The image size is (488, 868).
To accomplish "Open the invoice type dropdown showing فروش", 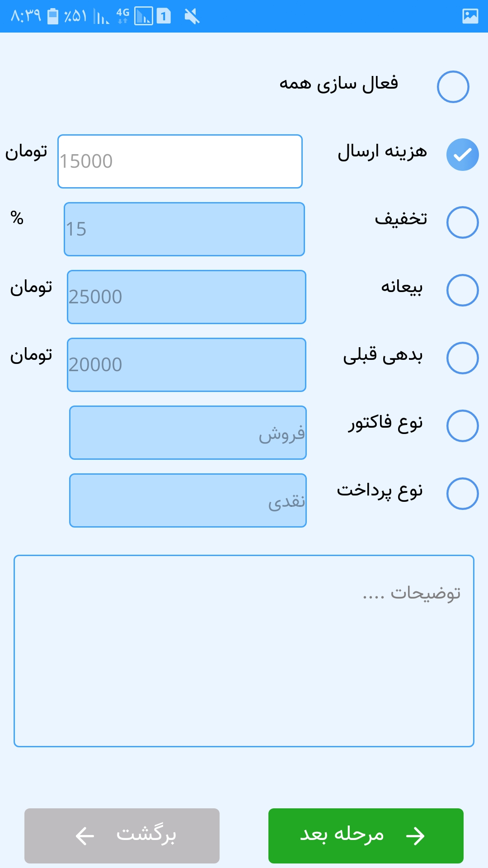I will pyautogui.click(x=188, y=433).
